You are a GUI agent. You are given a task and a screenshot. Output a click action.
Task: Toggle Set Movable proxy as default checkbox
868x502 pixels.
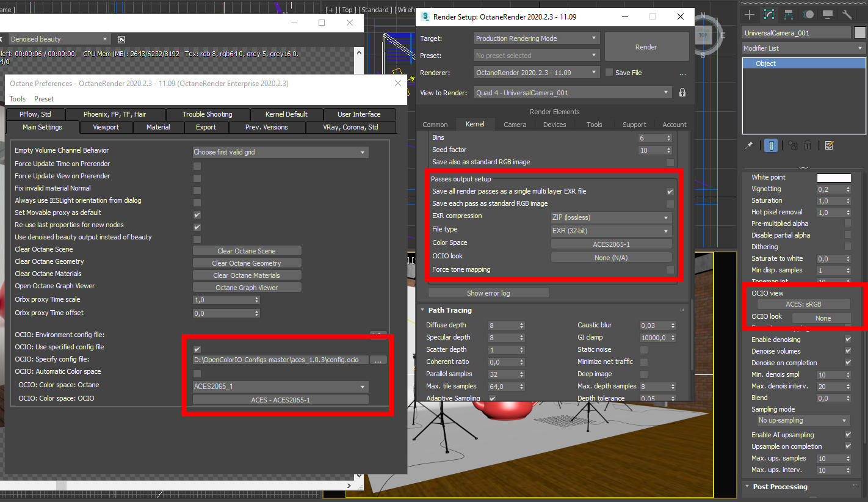coord(197,214)
